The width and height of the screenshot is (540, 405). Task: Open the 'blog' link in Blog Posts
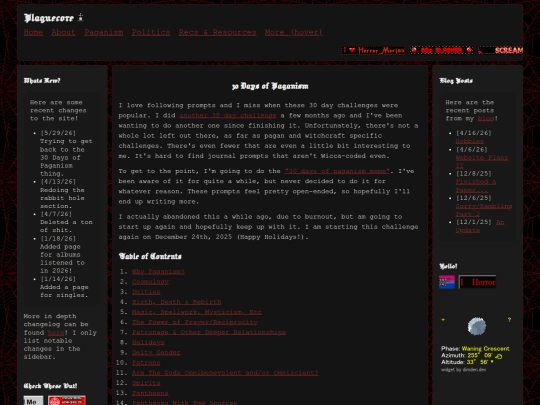(x=486, y=118)
